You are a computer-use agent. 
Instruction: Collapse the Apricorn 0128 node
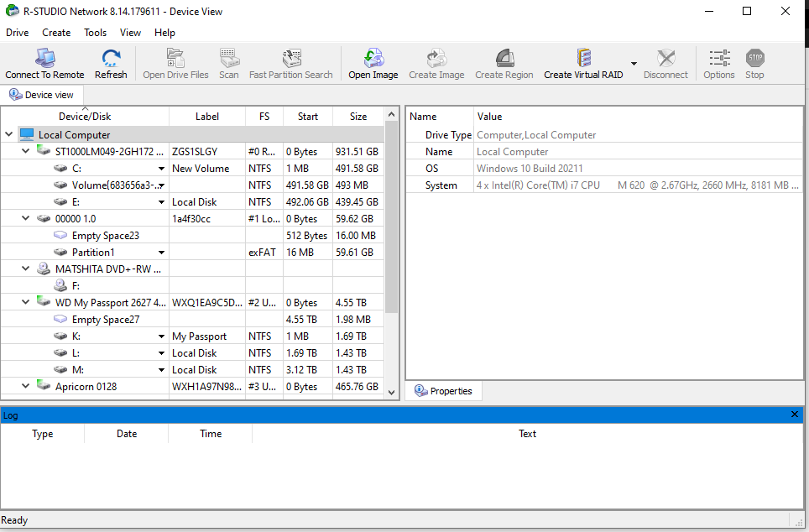(25, 386)
